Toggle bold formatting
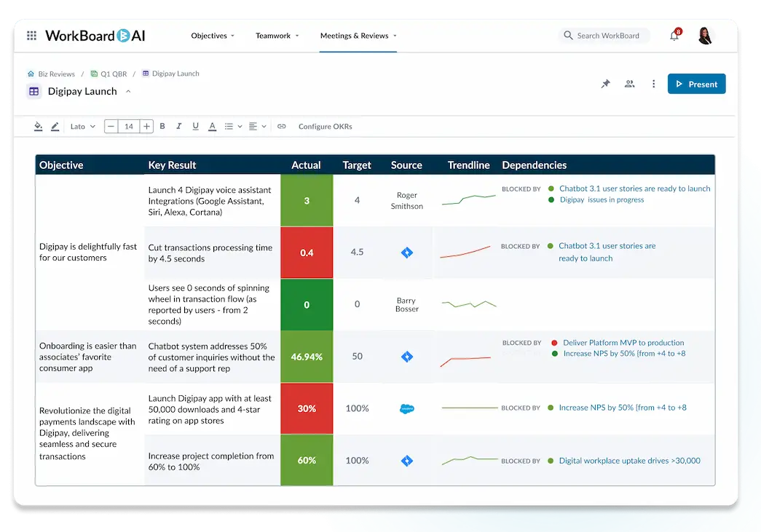The width and height of the screenshot is (761, 532). (x=162, y=126)
